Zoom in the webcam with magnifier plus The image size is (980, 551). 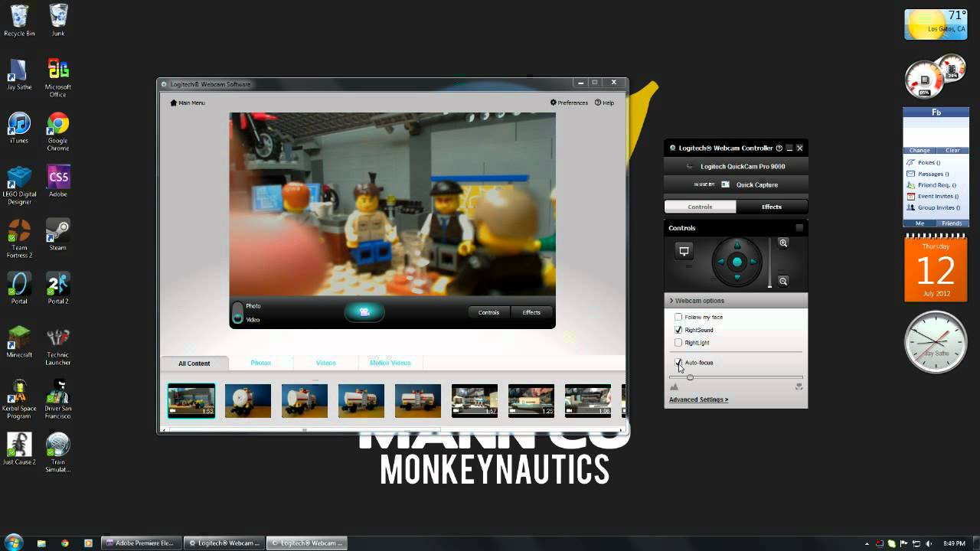coord(783,243)
